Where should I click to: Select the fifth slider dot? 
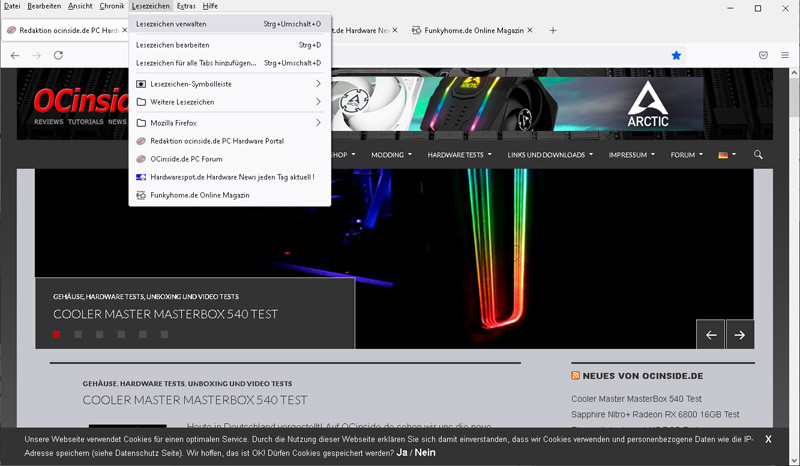pyautogui.click(x=143, y=334)
